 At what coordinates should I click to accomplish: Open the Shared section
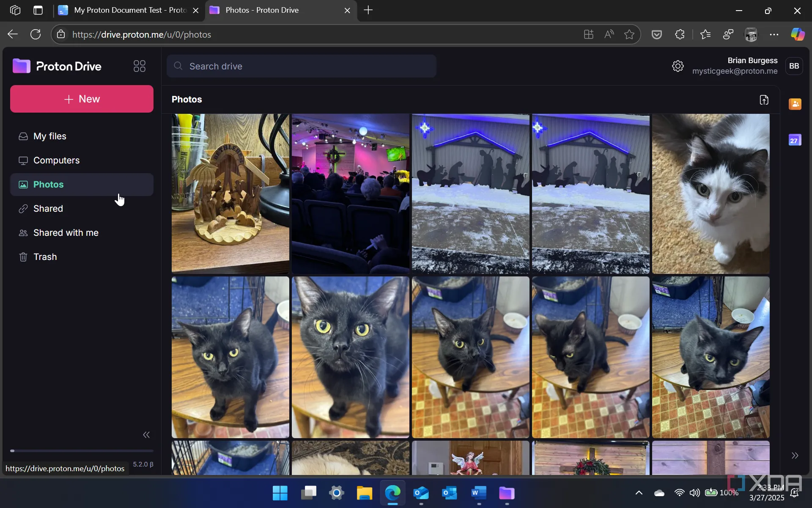(x=82, y=209)
